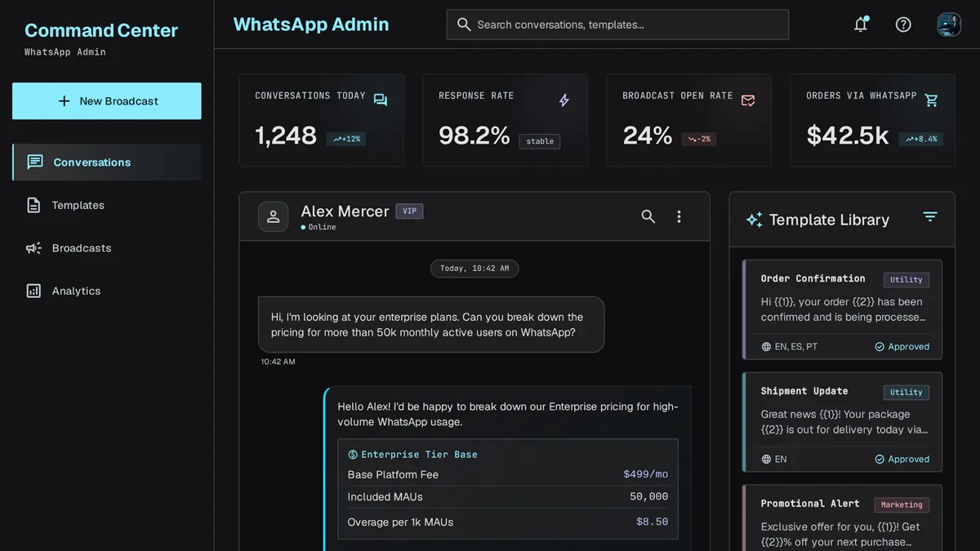980x551 pixels.
Task: Click the Conversations Today chat icon
Action: point(381,100)
